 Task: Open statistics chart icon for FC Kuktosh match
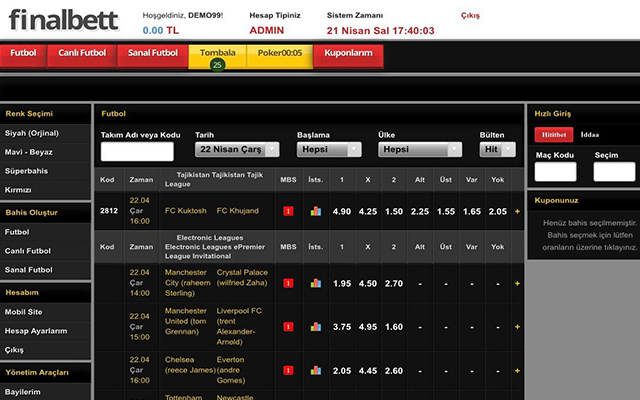click(x=316, y=211)
